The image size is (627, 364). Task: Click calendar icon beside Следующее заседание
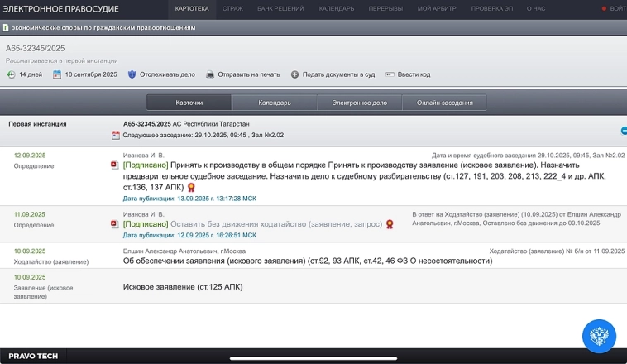point(116,135)
